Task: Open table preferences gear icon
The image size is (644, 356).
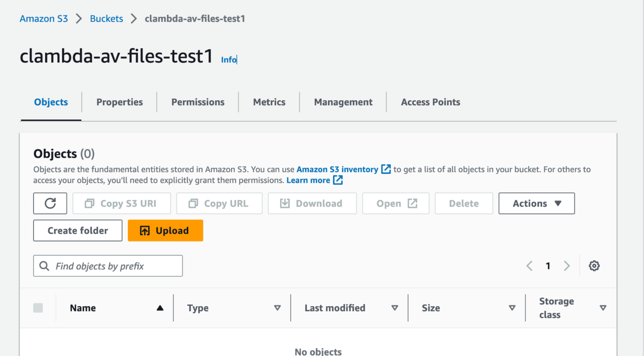Action: click(x=594, y=266)
